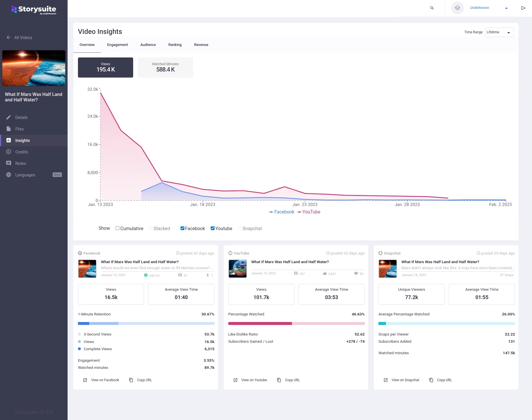
Task: Click the logout icon in top bar
Action: pos(523,8)
